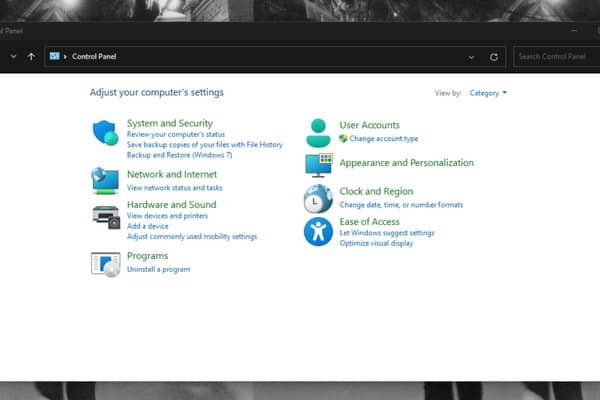Screen dimensions: 600x400
Task: Open User Accounts category
Action: pos(369,125)
